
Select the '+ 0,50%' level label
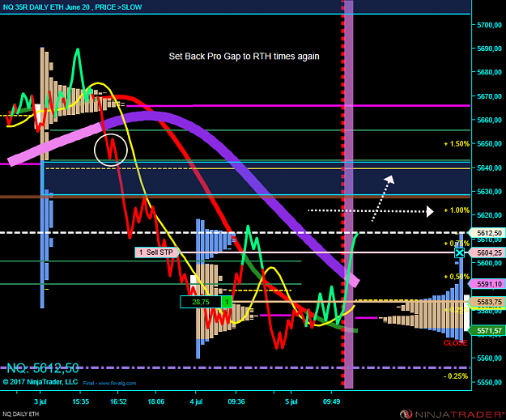coord(457,277)
